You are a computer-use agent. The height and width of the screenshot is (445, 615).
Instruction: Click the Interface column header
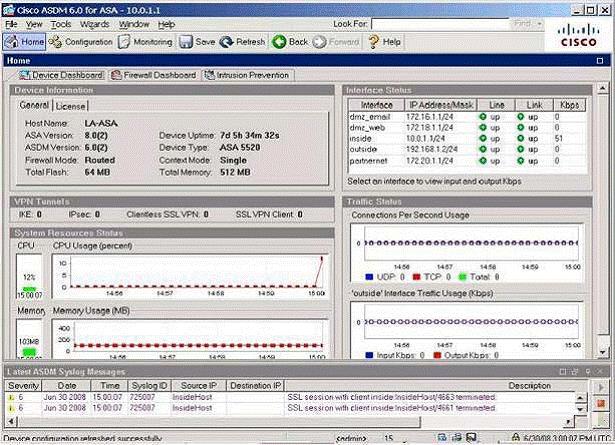tap(377, 105)
